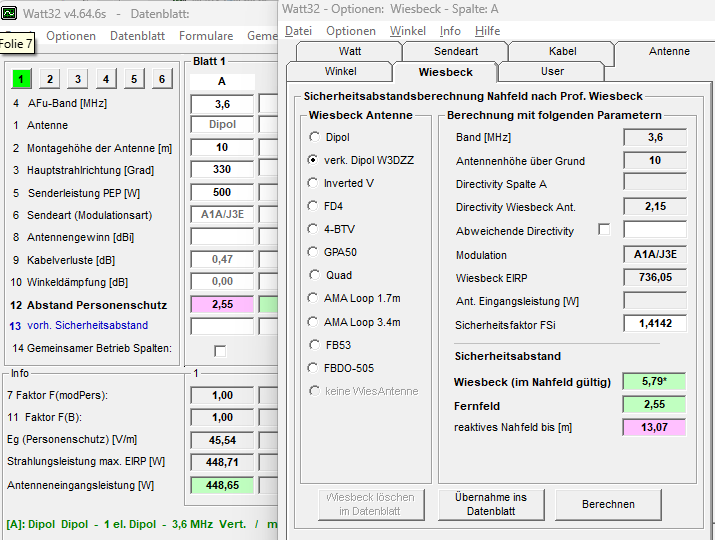Select sheet button 6
Image resolution: width=715 pixels, height=540 pixels.
(x=162, y=79)
